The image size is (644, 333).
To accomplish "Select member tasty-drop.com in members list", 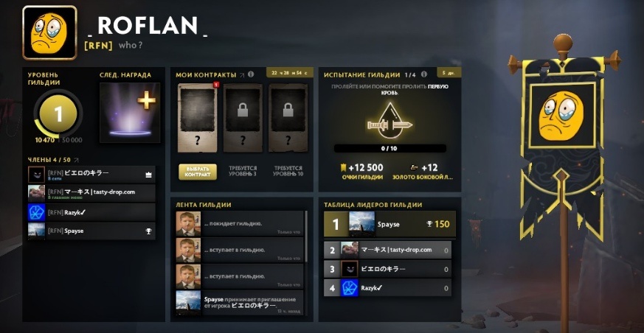I will pyautogui.click(x=91, y=193).
